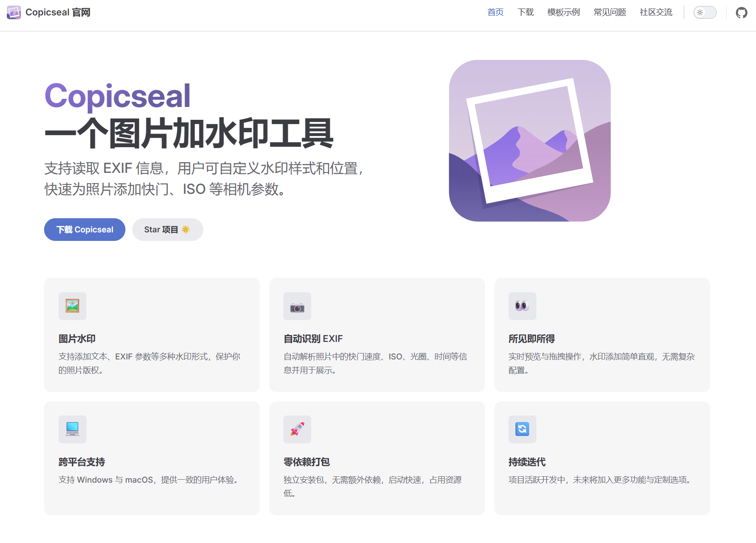Image resolution: width=756 pixels, height=543 pixels.
Task: Click the 零依赖打包 feature heading
Action: click(x=307, y=462)
